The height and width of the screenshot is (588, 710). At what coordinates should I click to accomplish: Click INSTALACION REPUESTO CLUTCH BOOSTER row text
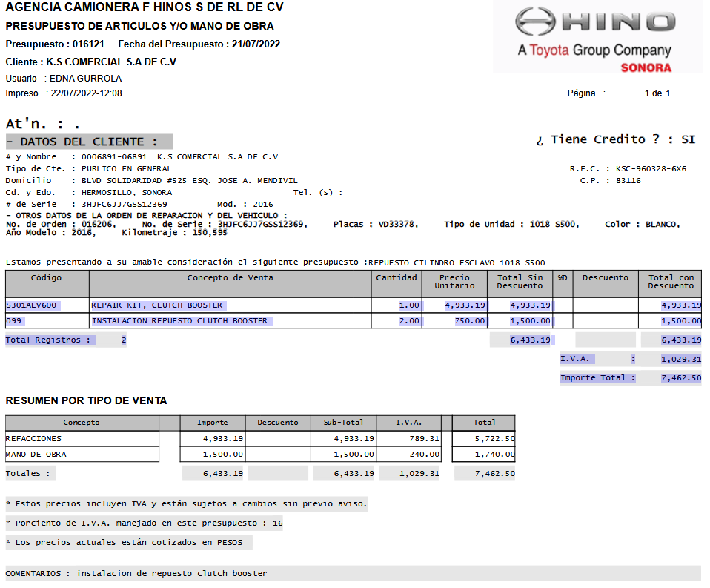tap(179, 321)
